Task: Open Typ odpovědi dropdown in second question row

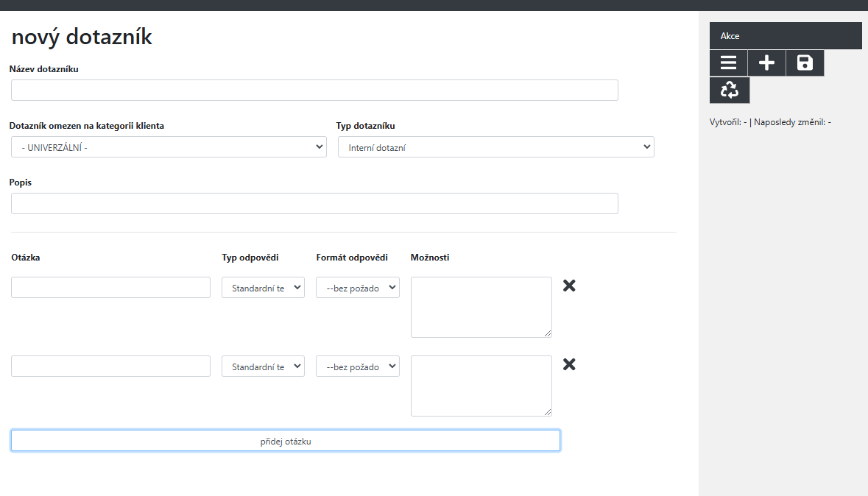Action: pos(263,366)
